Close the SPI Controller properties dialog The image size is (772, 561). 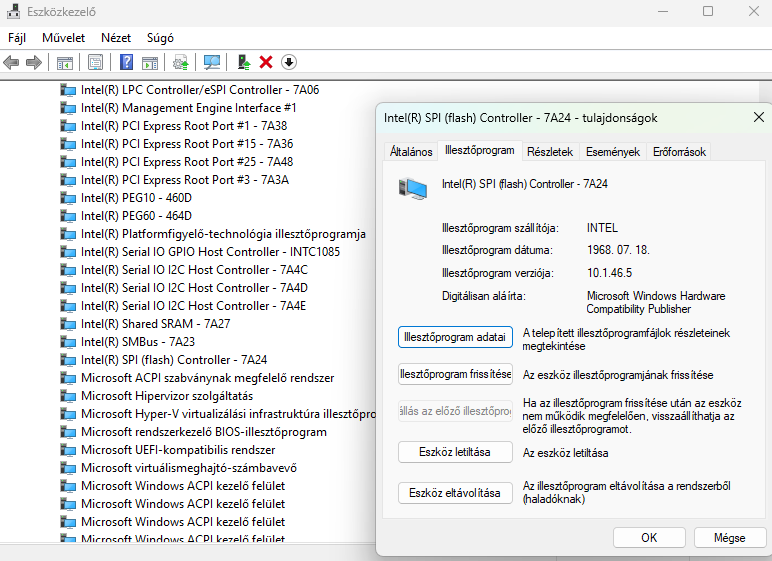(759, 117)
